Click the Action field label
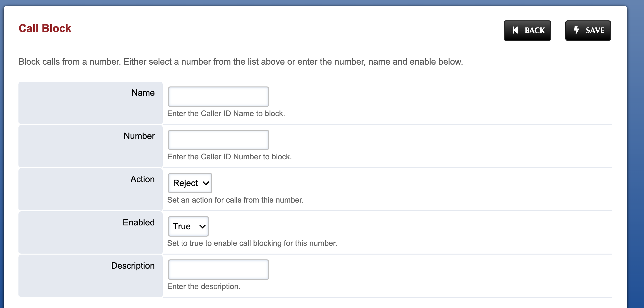The height and width of the screenshot is (308, 644). pos(143,179)
